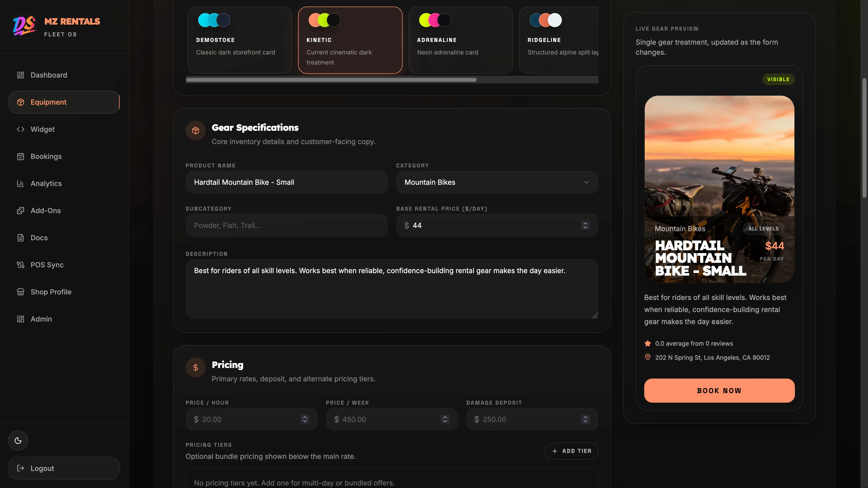Increment the Base Rental Price stepper

coord(585,223)
